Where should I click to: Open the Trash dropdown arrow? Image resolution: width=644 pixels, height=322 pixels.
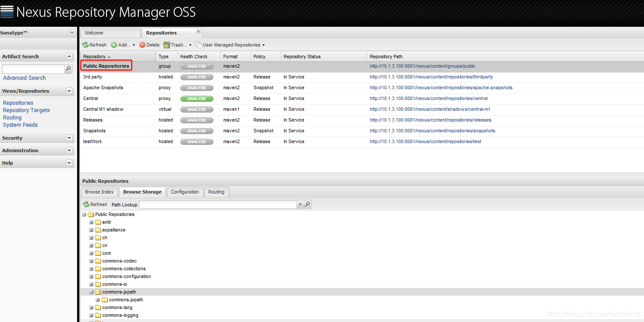(190, 45)
